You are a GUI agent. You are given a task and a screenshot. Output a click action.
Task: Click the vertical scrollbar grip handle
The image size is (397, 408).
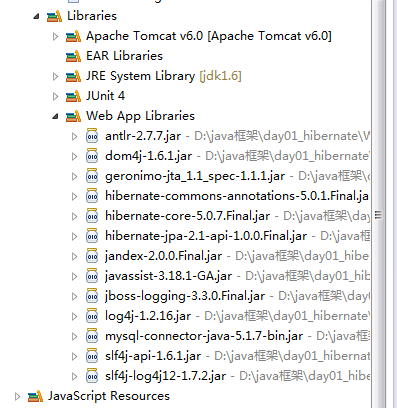(x=378, y=215)
